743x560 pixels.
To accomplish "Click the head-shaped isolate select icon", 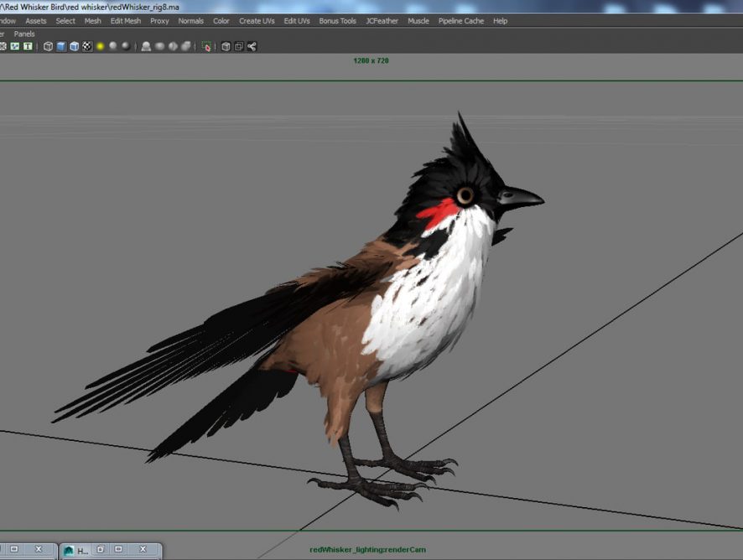I will click(146, 47).
